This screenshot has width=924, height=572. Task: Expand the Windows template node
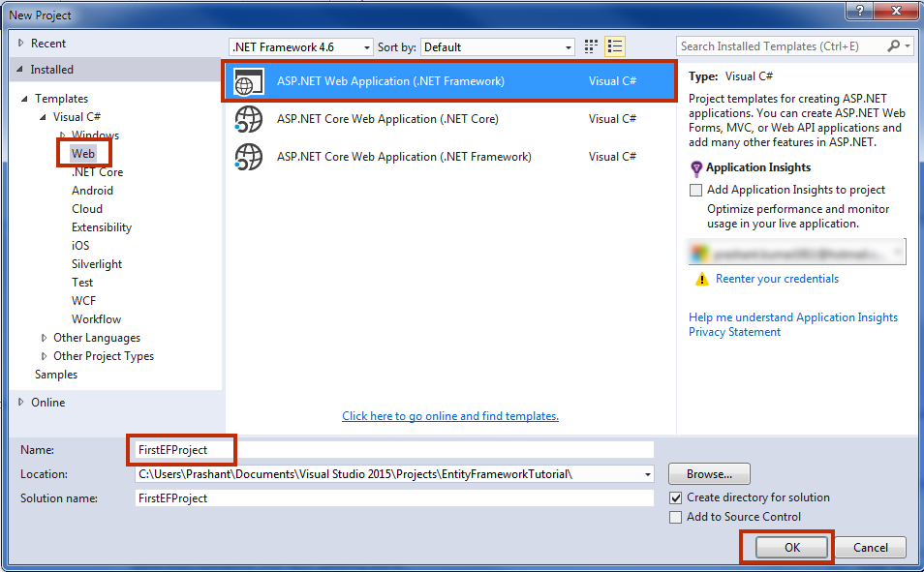point(62,135)
